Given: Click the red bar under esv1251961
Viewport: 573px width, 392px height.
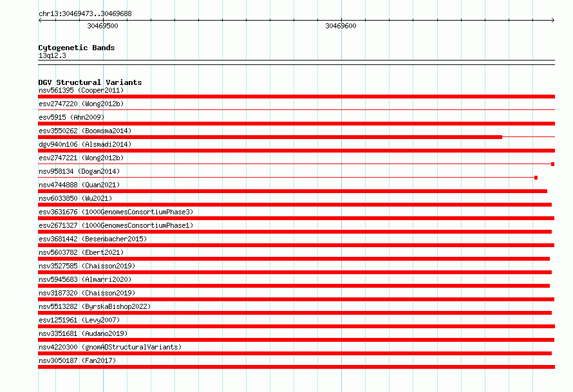Looking at the screenshot, I should [296, 326].
